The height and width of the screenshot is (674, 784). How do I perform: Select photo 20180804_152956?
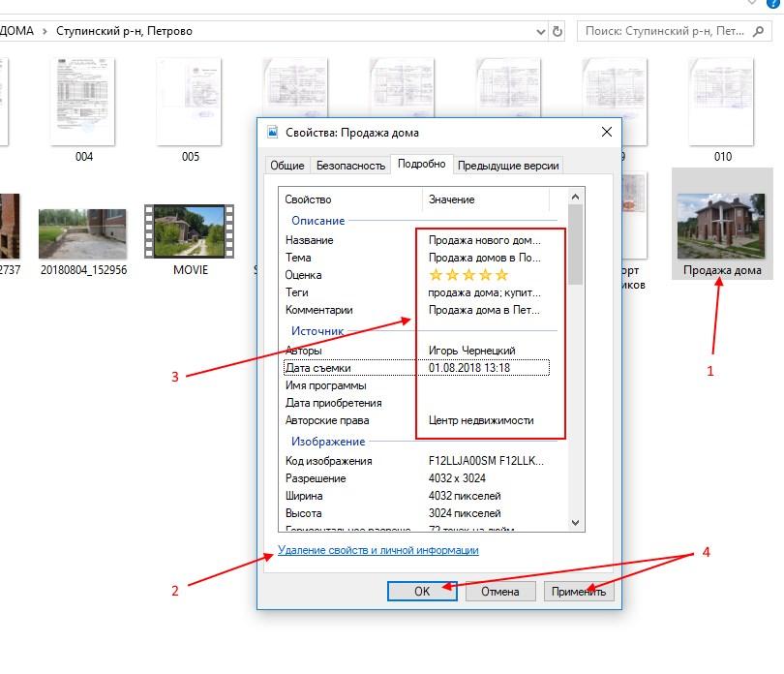click(83, 232)
